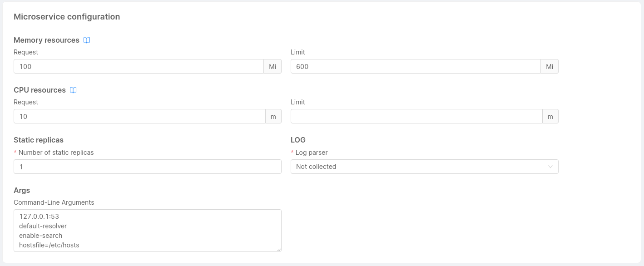This screenshot has width=644, height=266.
Task: Open the Memory resources documentation book icon
Action: 87,40
